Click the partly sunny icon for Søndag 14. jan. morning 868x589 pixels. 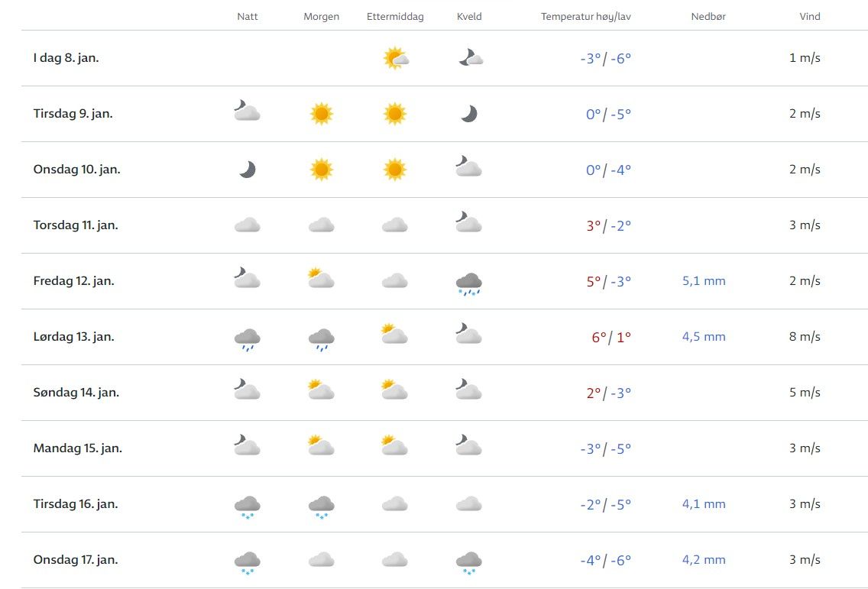[x=322, y=392]
